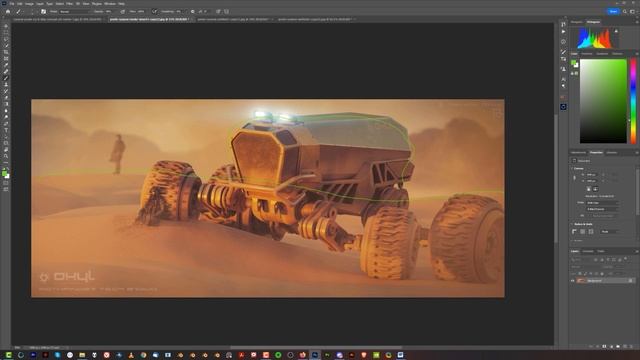
Task: Switch to the Paths tab
Action: point(601,251)
